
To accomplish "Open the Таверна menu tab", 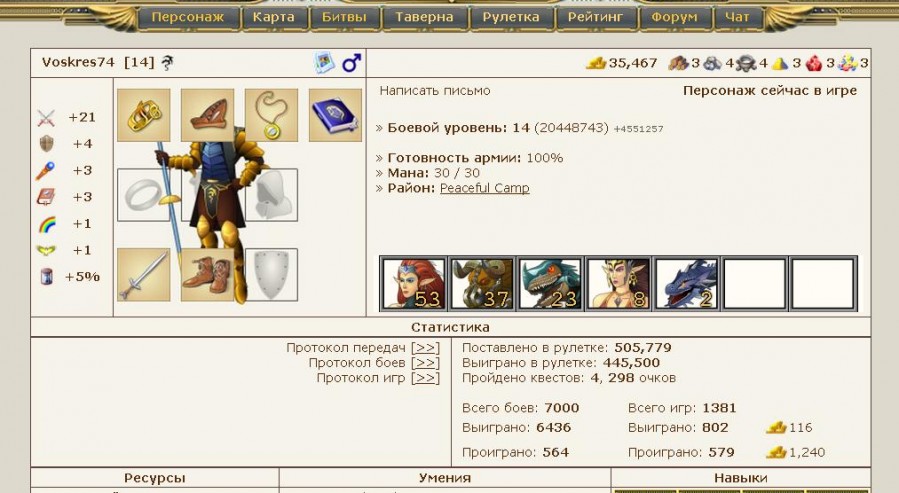I will (x=424, y=17).
